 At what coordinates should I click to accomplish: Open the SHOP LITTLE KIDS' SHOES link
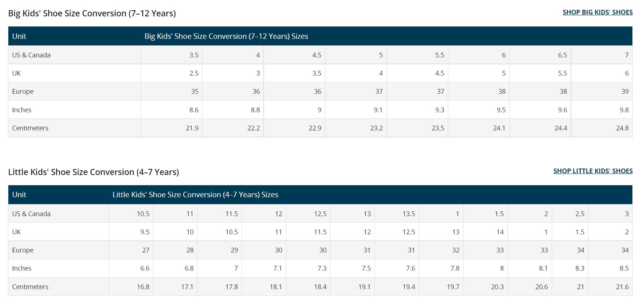593,171
